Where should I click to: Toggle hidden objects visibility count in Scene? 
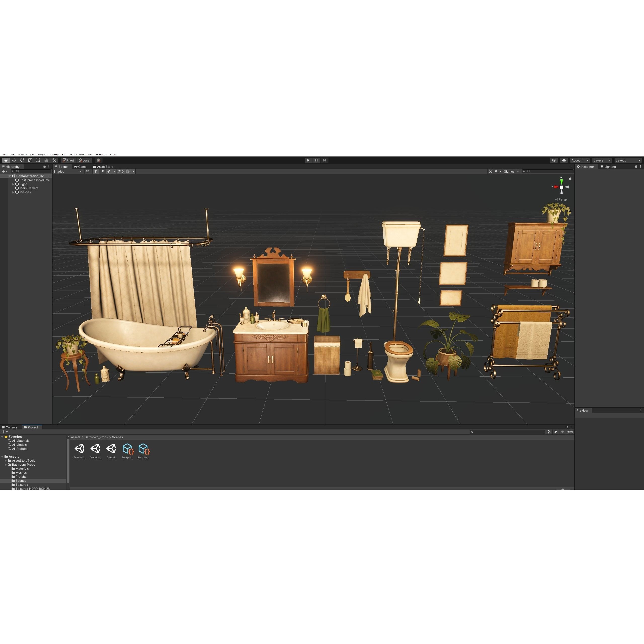[121, 171]
